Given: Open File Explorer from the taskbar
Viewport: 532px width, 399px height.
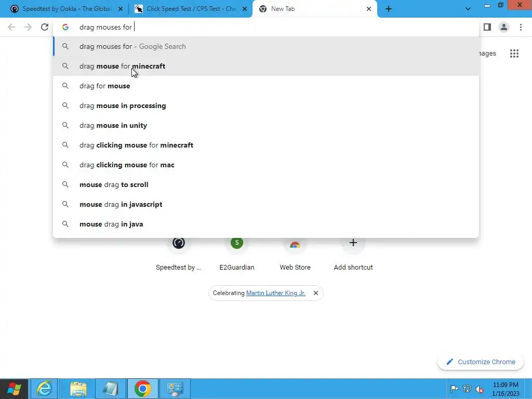Looking at the screenshot, I should [78, 389].
